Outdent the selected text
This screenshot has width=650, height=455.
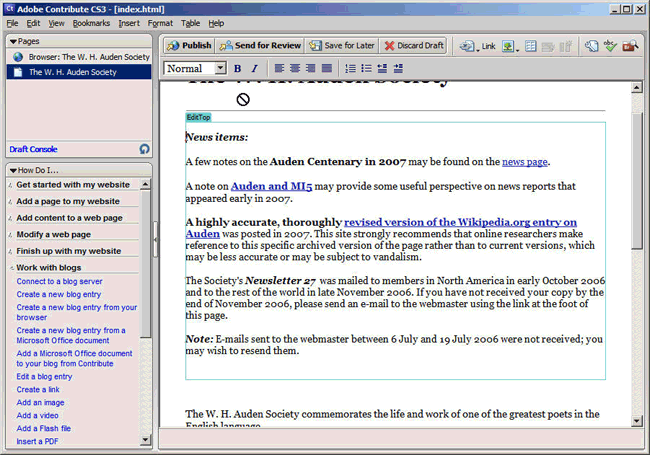pos(382,68)
